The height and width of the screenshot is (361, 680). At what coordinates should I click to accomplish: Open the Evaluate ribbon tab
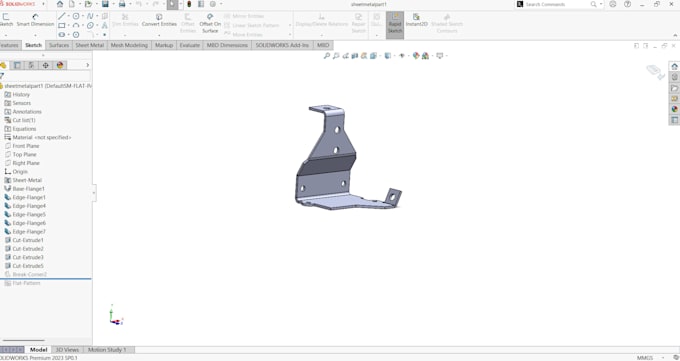coord(190,45)
